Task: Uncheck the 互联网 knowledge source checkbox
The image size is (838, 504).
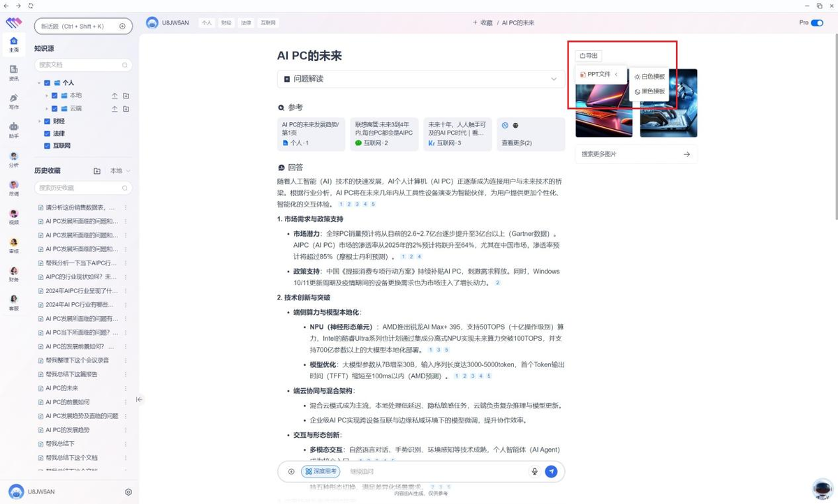Action: (47, 146)
